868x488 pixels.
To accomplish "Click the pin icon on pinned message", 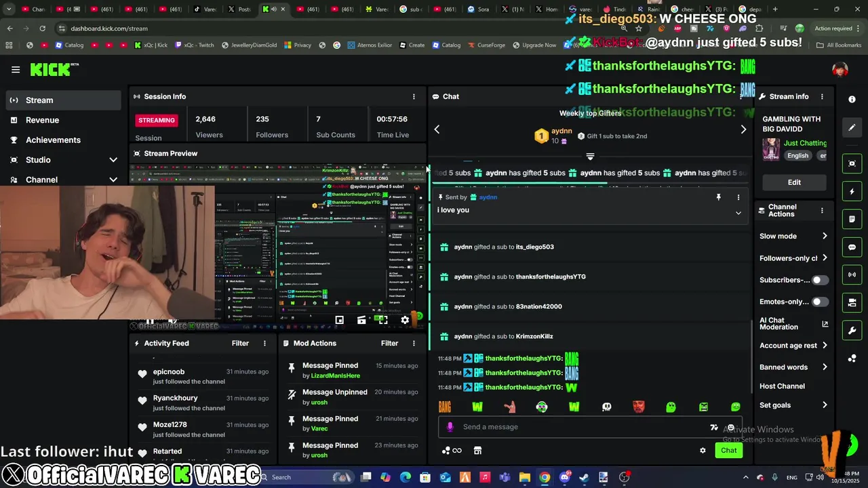I will point(718,197).
